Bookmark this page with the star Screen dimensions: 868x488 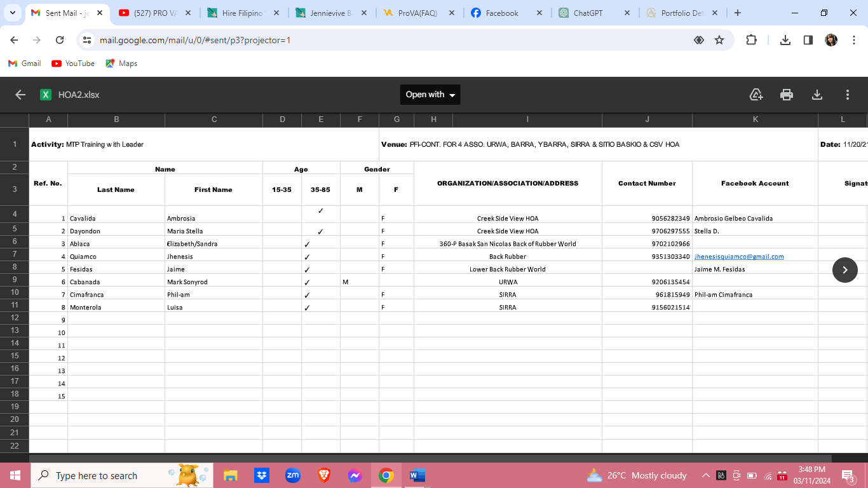pos(719,40)
